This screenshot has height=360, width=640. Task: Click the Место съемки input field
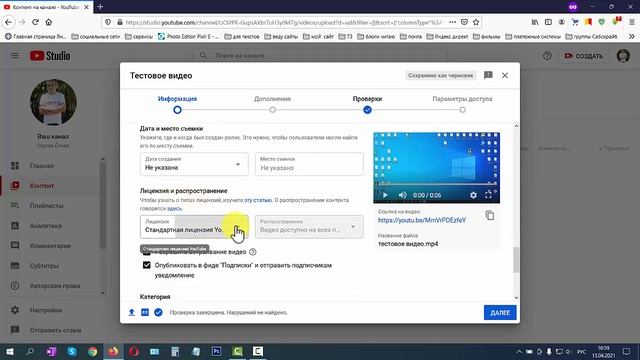(309, 164)
